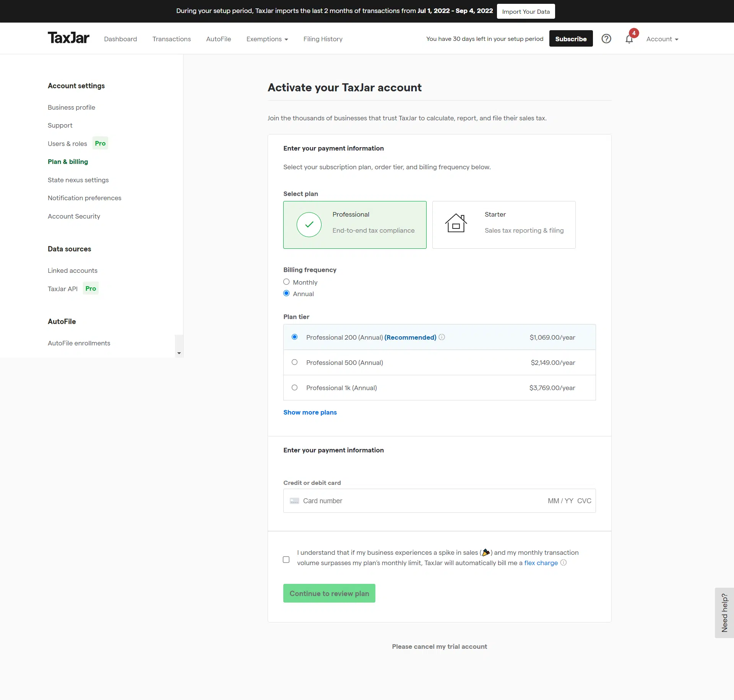
Task: Expand the Exemptions dropdown menu
Action: point(267,39)
